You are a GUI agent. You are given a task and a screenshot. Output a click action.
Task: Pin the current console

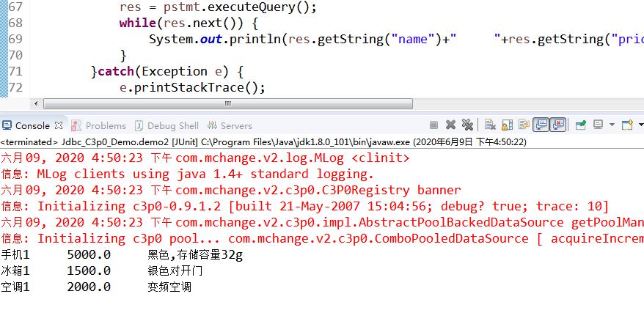[581, 125]
